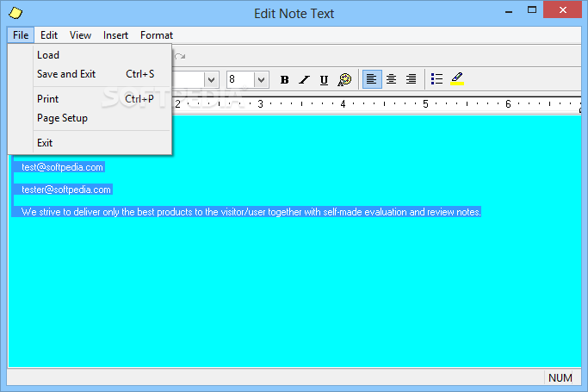Click the tester@softpedia.com line
Screen dimensions: 588x392
tap(66, 190)
